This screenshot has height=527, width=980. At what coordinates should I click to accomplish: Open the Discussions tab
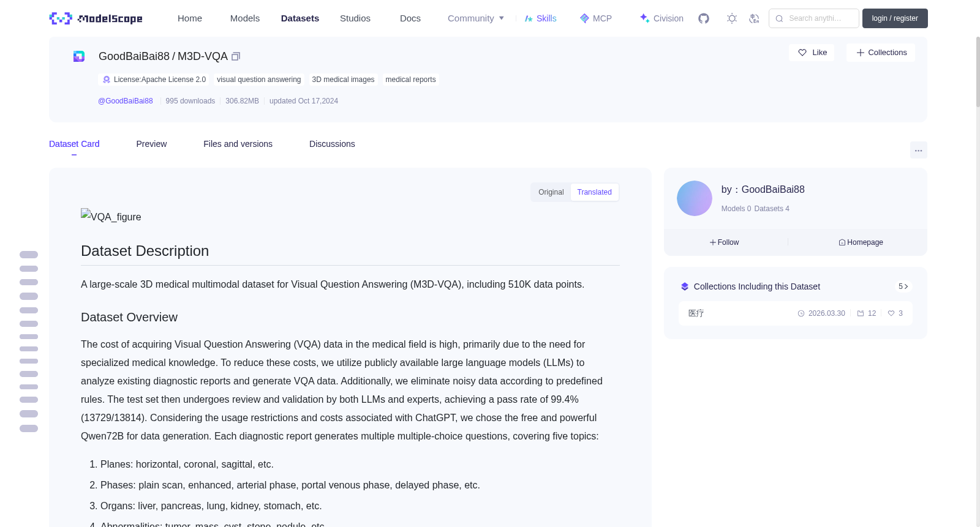click(x=332, y=144)
